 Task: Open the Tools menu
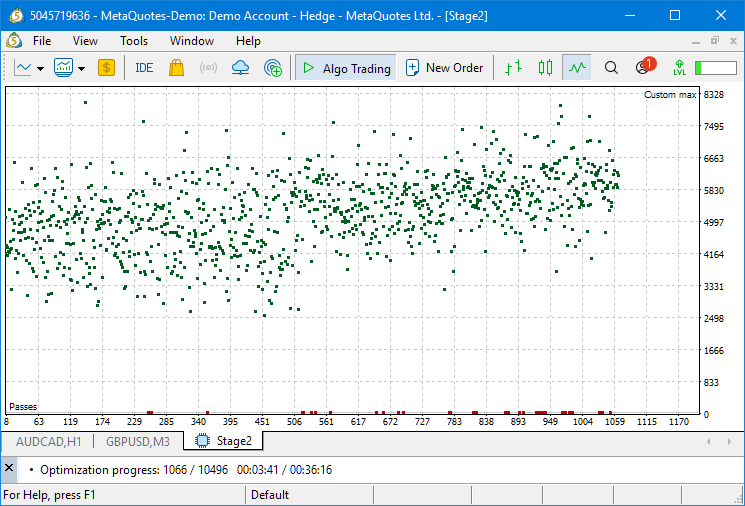pyautogui.click(x=134, y=41)
